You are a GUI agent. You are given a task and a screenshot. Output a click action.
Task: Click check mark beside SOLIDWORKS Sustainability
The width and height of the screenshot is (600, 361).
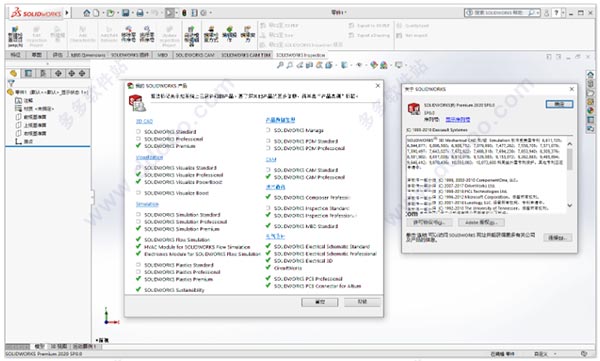pyautogui.click(x=139, y=289)
